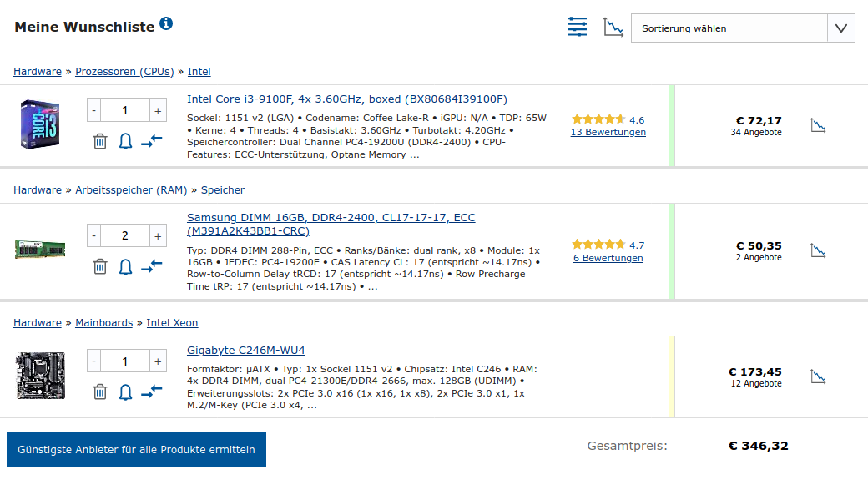Delete Intel Core i3-9100F from wishlist

(99, 141)
